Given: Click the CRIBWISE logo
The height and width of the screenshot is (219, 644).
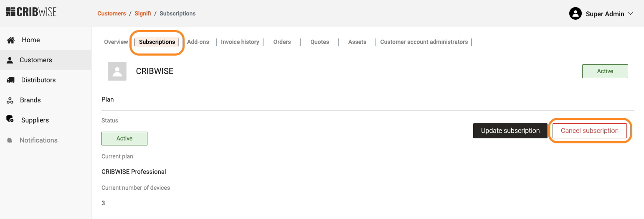Looking at the screenshot, I should (x=31, y=12).
